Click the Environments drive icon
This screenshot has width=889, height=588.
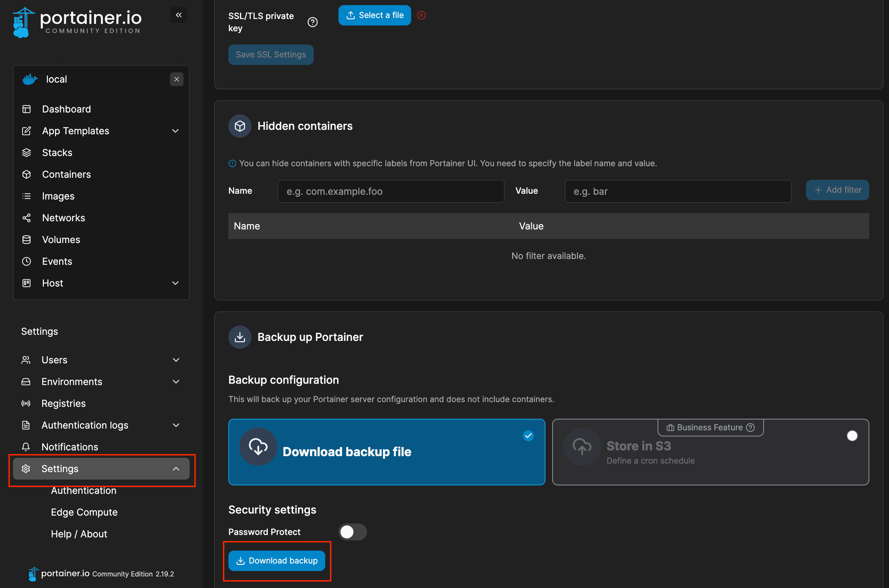25,382
